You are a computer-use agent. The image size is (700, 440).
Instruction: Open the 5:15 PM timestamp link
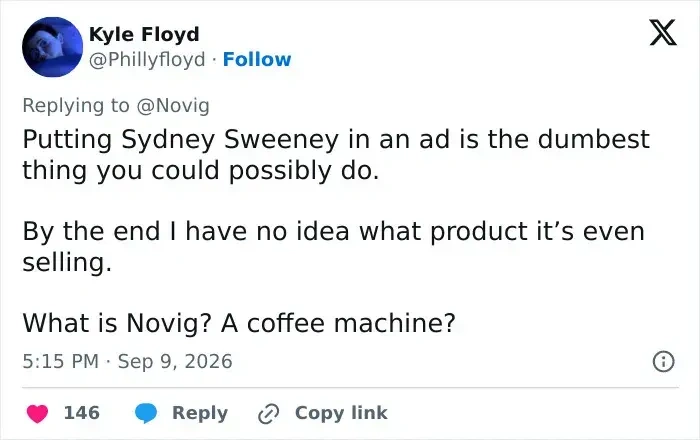61,361
